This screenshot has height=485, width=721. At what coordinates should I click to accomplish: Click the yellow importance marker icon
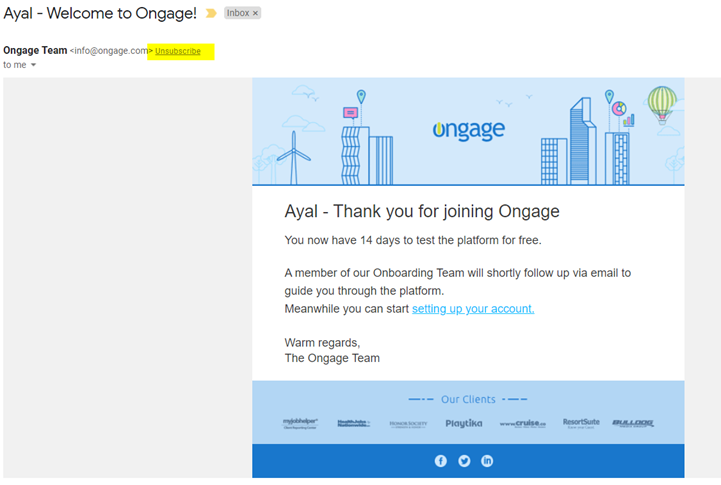coord(211,13)
